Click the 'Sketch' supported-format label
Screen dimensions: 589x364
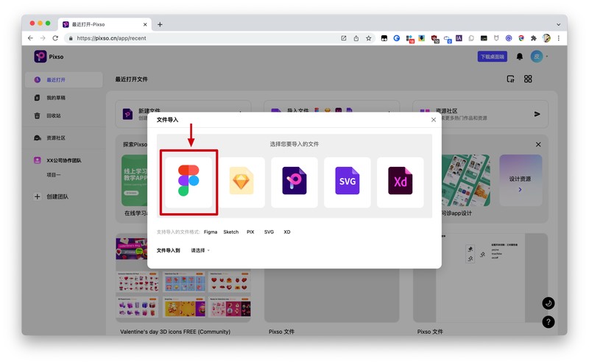coord(230,232)
